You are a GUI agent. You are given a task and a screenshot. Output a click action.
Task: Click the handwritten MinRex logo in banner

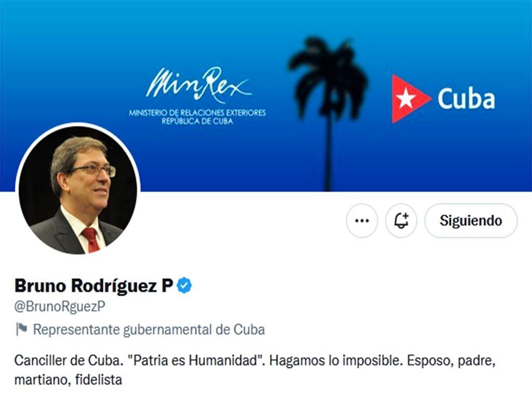click(x=198, y=85)
